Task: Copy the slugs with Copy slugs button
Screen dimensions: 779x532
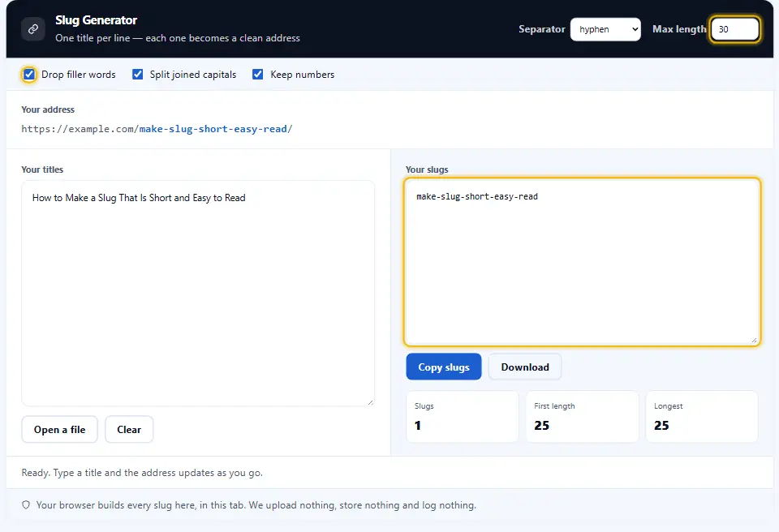Action: click(444, 367)
